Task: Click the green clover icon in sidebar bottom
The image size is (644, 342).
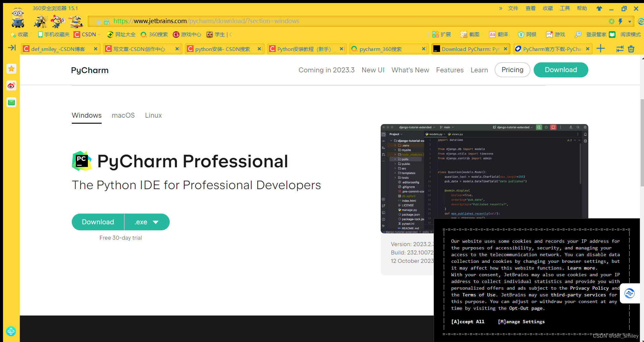Action: [x=11, y=331]
